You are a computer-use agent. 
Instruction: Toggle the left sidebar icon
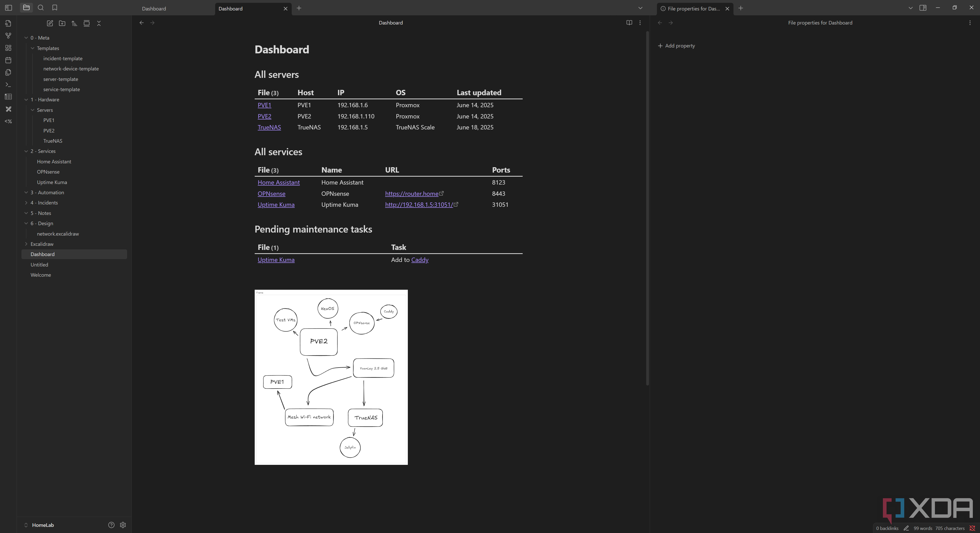[x=8, y=8]
